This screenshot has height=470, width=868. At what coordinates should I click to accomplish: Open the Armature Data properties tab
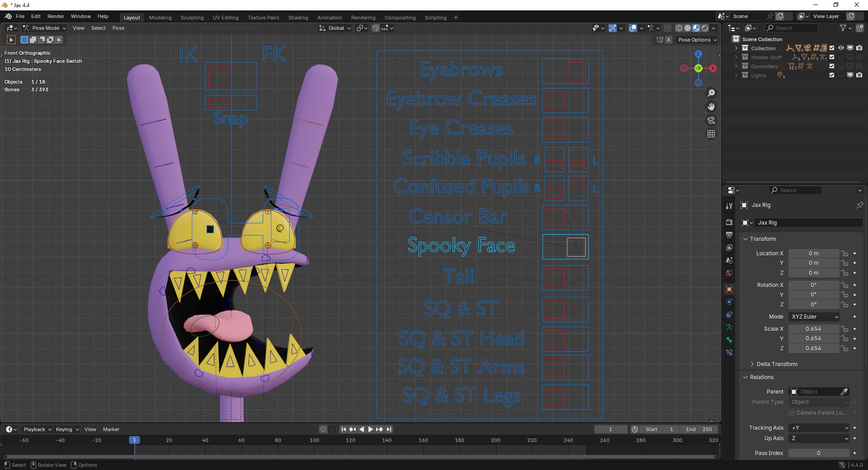point(729,327)
